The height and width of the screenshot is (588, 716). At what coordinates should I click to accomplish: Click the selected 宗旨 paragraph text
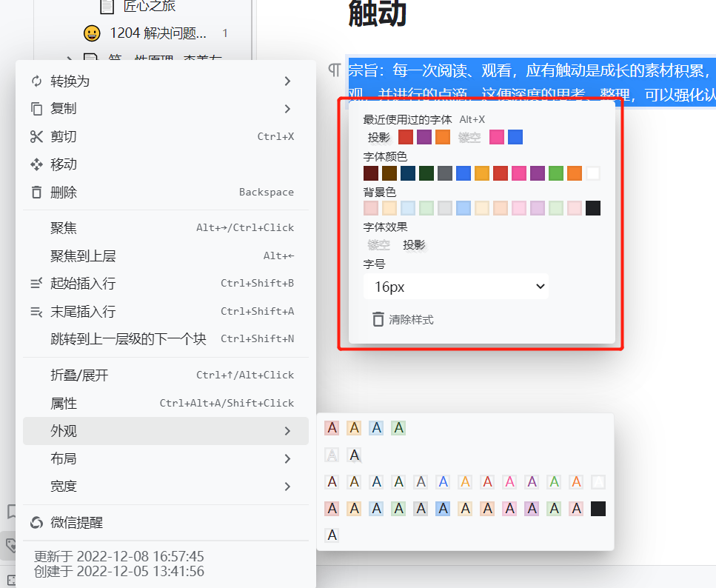532,82
